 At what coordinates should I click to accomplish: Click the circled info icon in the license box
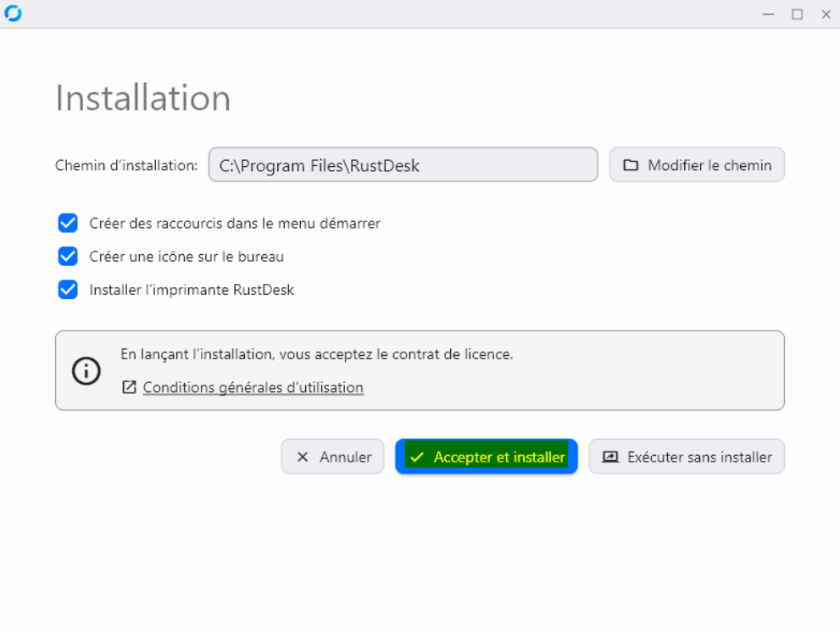click(x=86, y=370)
